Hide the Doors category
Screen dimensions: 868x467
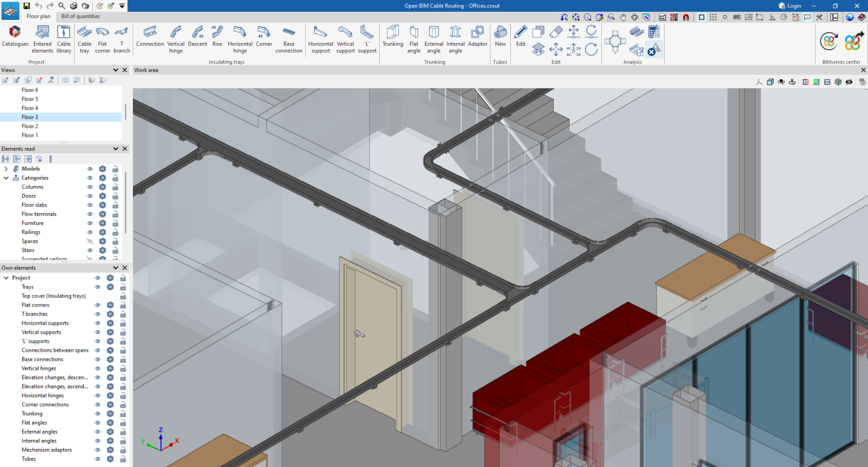(89, 196)
